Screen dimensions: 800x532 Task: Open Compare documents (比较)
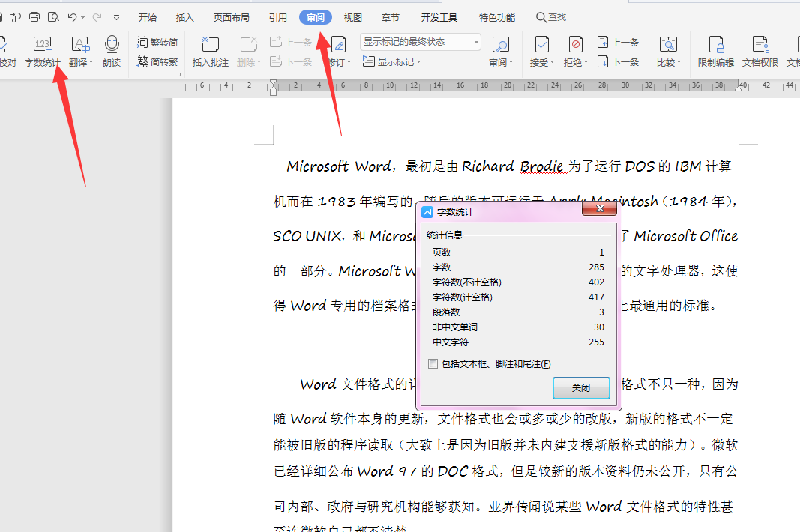(x=668, y=52)
